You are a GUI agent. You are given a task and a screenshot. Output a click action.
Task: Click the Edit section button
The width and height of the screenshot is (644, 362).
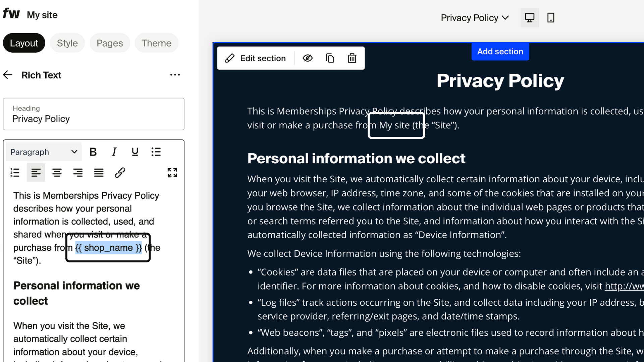[256, 58]
